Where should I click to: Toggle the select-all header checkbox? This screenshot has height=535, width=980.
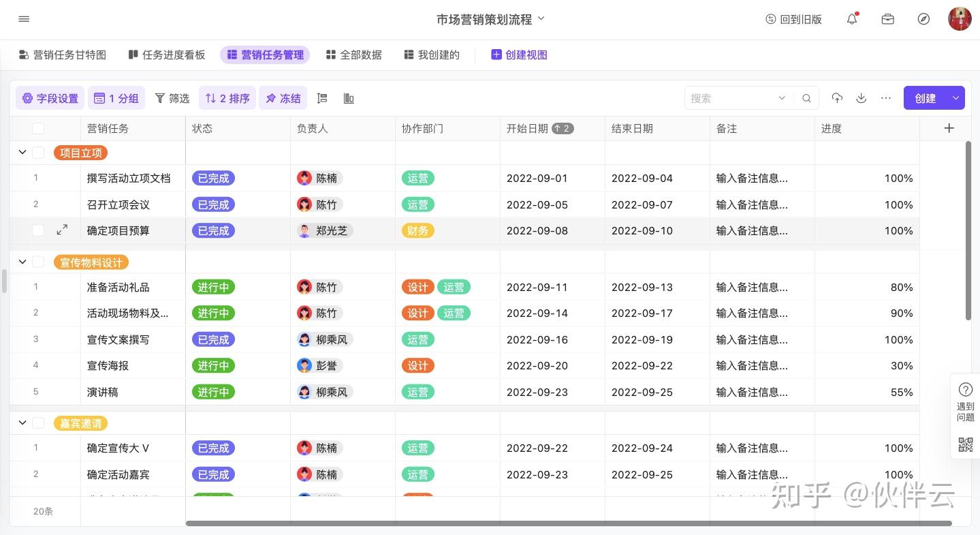(38, 128)
